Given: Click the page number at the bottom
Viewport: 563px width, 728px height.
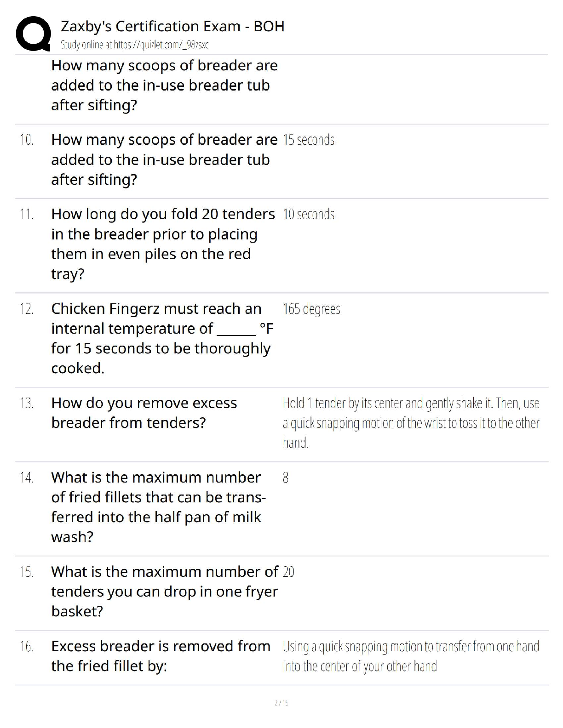Looking at the screenshot, I should [x=281, y=703].
